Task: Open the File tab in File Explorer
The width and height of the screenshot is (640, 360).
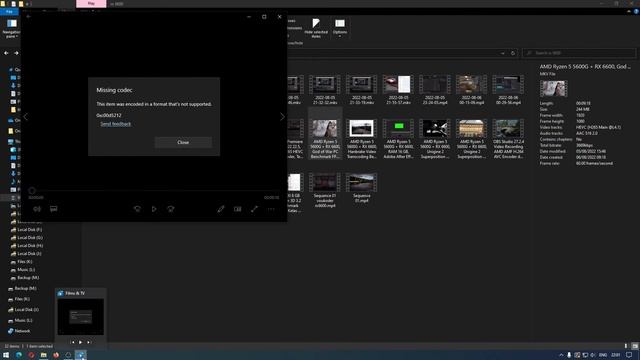Action: point(9,12)
